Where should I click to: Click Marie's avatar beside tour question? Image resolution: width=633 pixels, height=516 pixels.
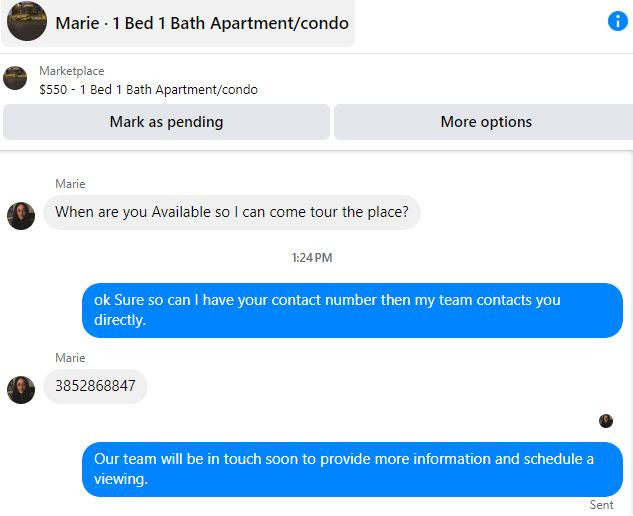21,216
